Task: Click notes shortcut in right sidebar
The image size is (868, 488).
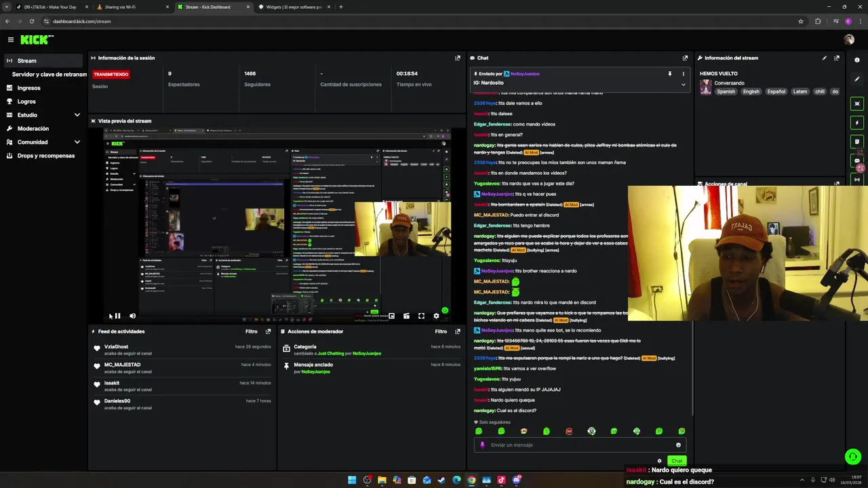Action: (857, 142)
